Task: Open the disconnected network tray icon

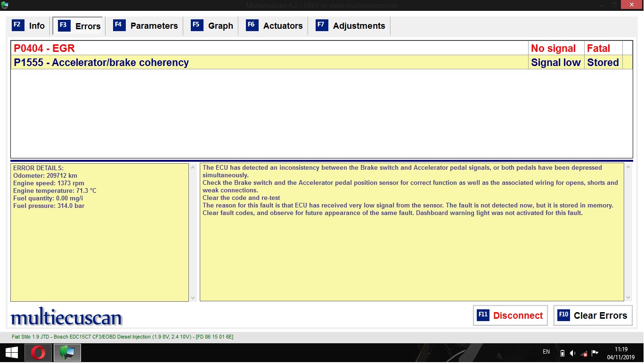Action: pos(584,353)
